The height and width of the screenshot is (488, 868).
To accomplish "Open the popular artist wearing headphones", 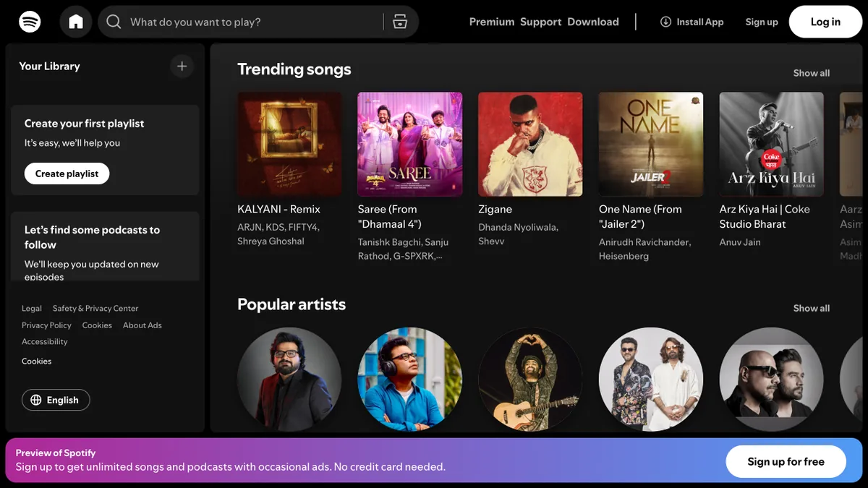I will (x=410, y=380).
